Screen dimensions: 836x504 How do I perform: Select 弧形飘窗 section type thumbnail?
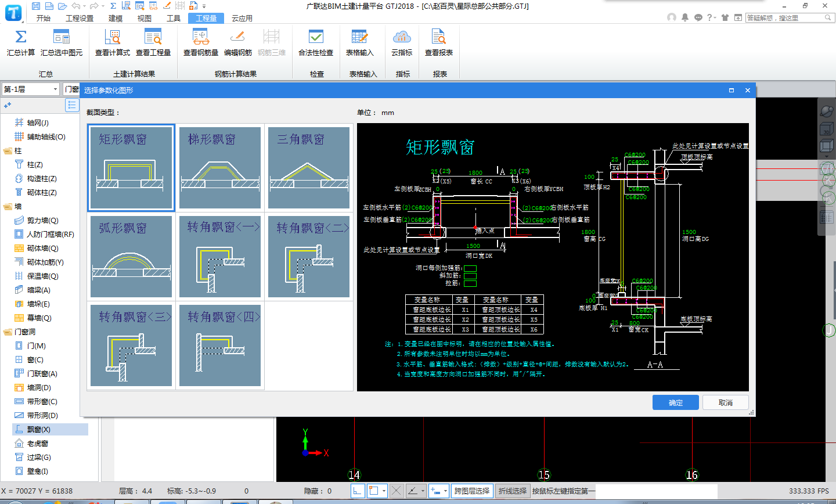(x=131, y=257)
